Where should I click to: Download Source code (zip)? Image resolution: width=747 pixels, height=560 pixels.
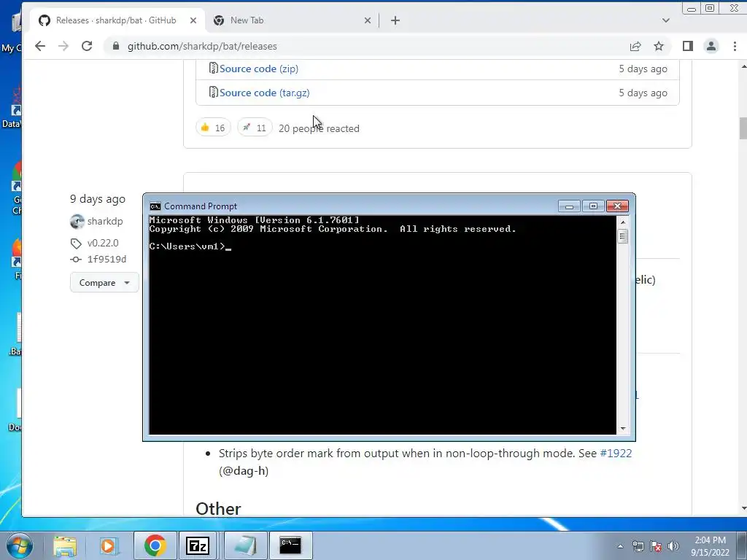tap(259, 69)
